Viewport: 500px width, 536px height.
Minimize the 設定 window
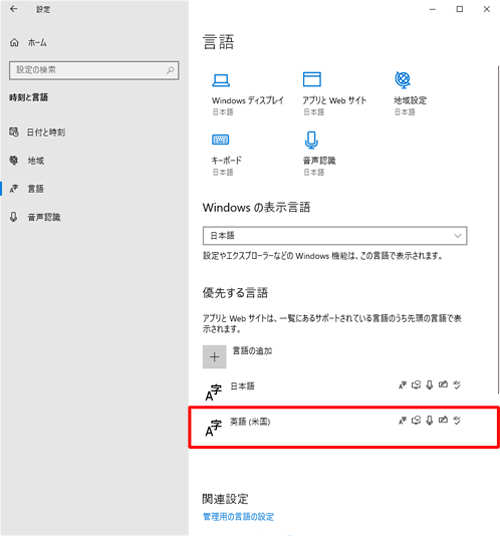point(433,9)
